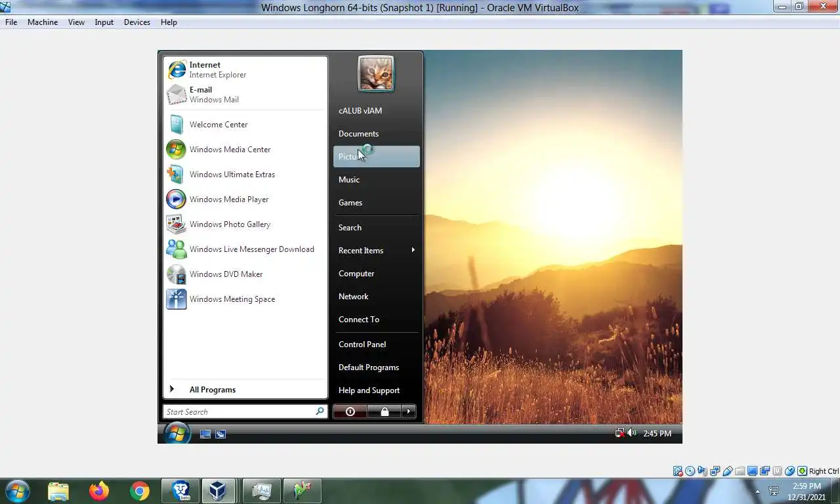The width and height of the screenshot is (840, 504).
Task: Open the VirtualBox Help menu
Action: [x=169, y=22]
